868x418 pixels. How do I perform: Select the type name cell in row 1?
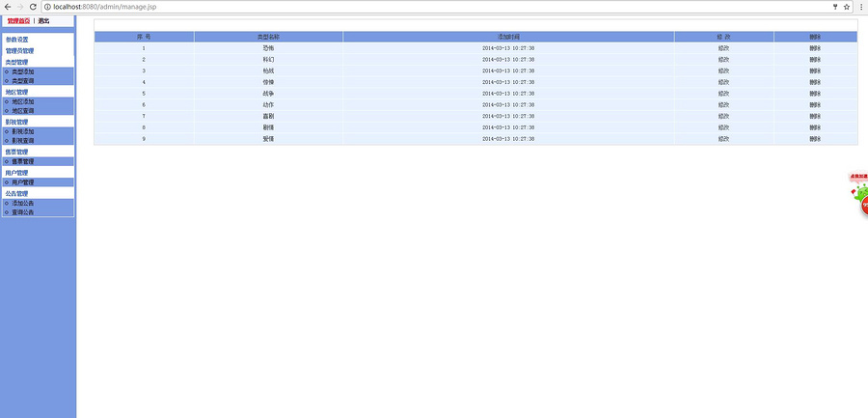pos(268,48)
